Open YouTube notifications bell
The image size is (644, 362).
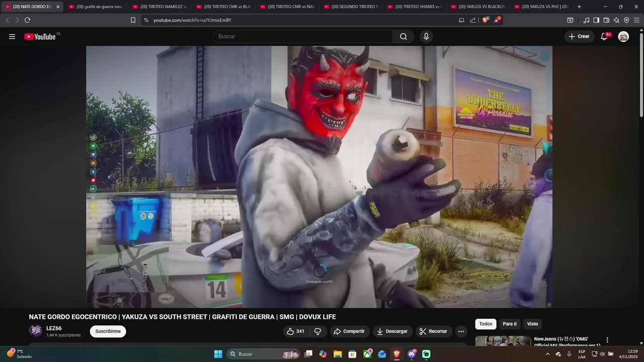604,36
